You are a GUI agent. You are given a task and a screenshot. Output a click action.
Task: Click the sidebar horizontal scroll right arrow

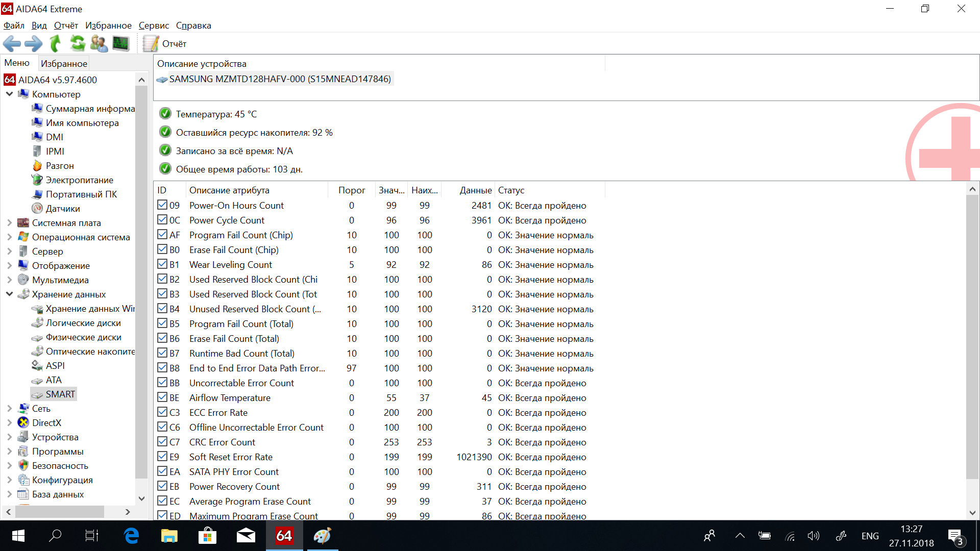coord(128,512)
